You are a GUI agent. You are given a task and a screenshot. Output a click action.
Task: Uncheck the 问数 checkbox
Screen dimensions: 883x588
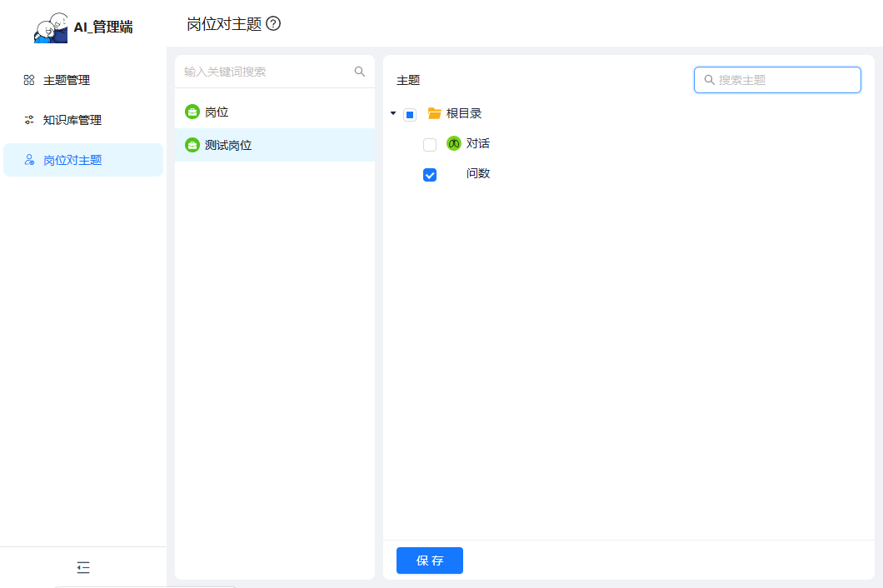pyautogui.click(x=430, y=175)
